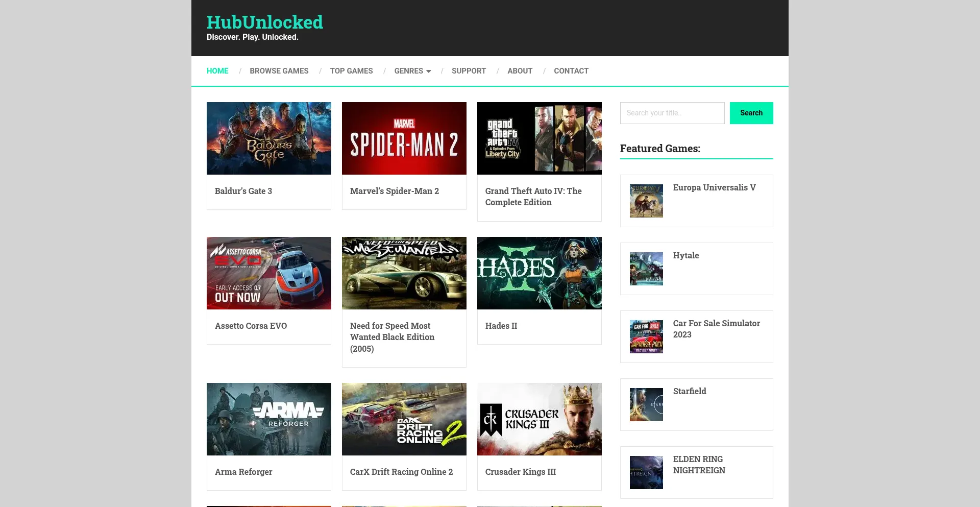
Task: Open the Need for Speed Most Wanted cover
Action: [x=404, y=273]
